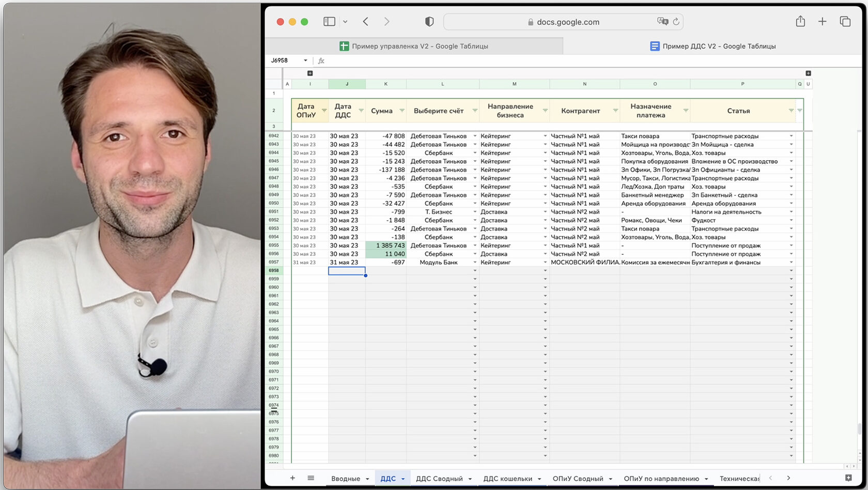Open filter on Дата ДДС column
This screenshot has height=490, width=868.
tap(361, 111)
